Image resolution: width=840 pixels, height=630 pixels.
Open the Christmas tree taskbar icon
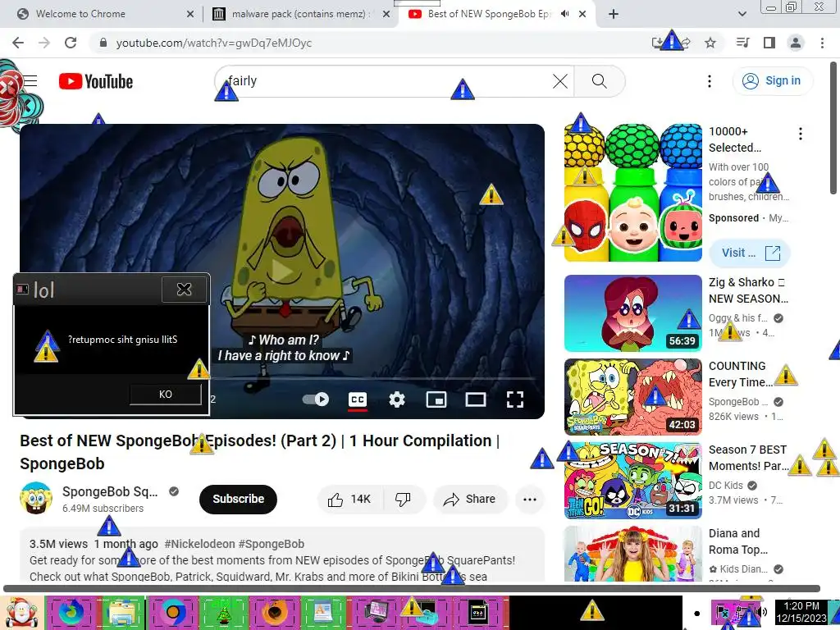coord(223,613)
